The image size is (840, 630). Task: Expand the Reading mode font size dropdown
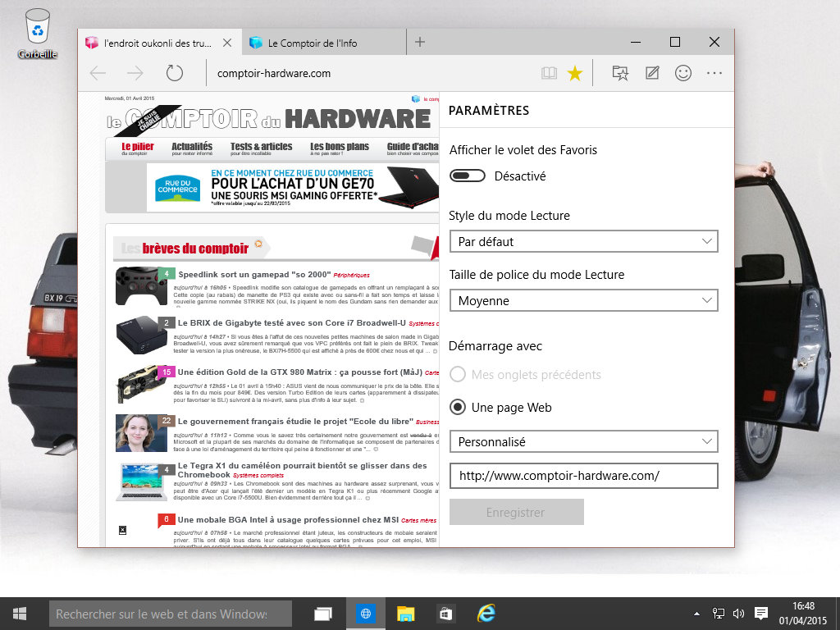583,301
